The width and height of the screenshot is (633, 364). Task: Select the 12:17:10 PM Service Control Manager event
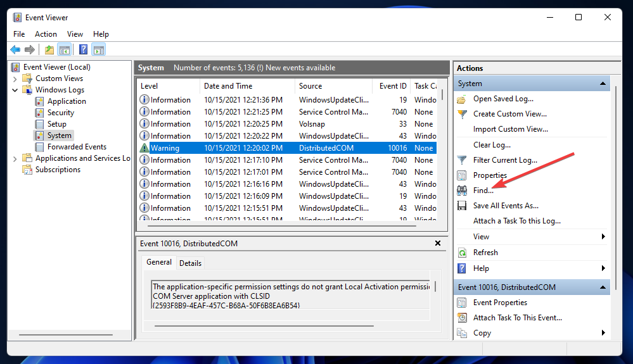[x=288, y=160]
